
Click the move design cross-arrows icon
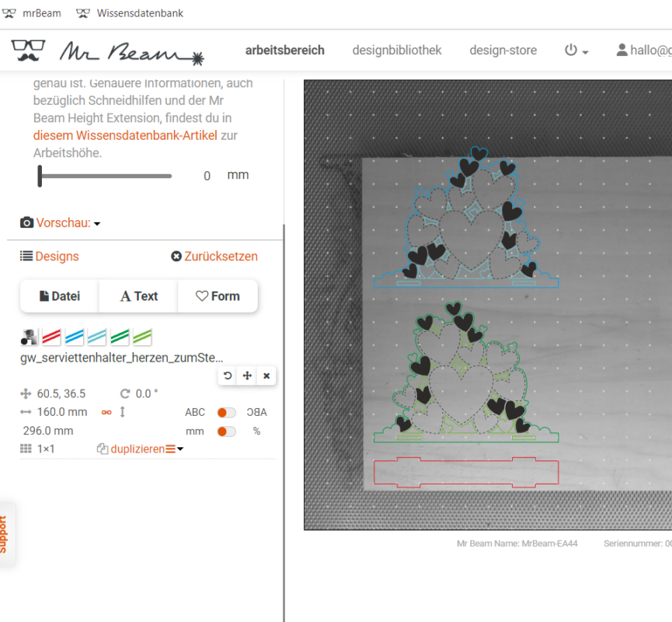click(247, 376)
